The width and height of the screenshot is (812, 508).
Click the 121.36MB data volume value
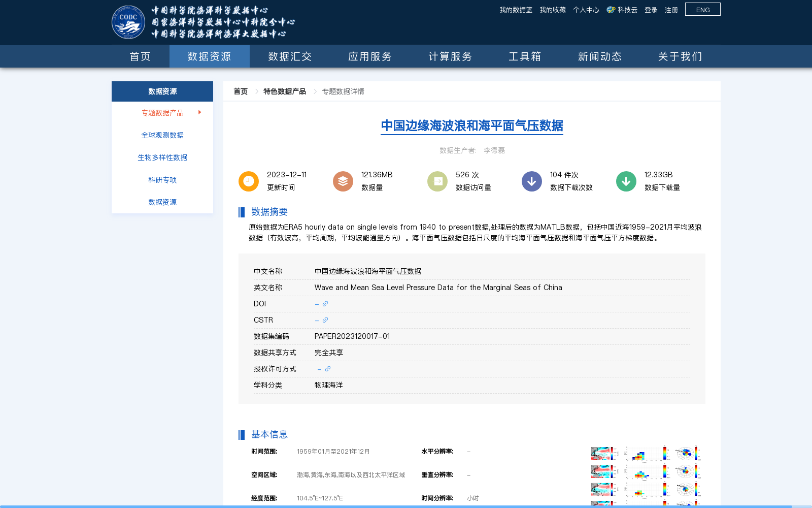tap(377, 175)
